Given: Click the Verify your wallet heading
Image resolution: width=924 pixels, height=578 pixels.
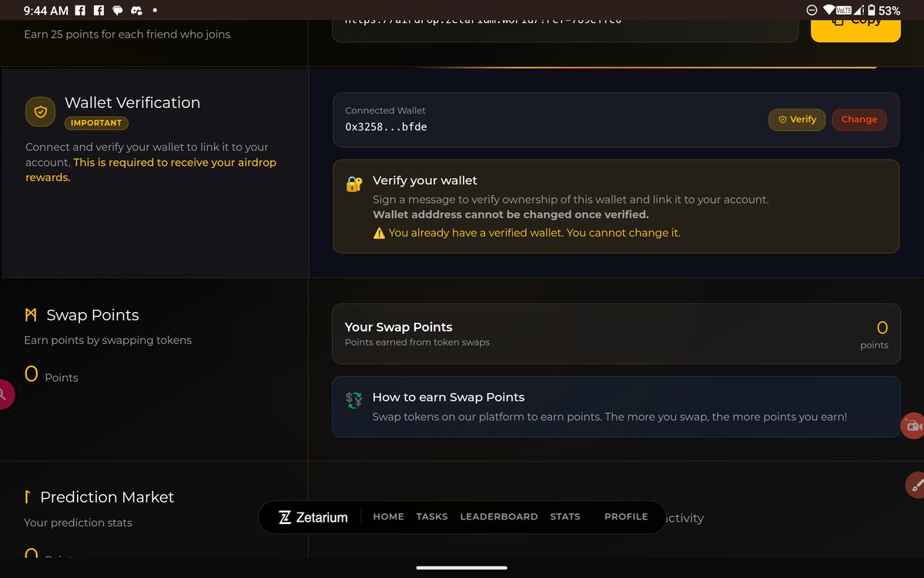Looking at the screenshot, I should point(425,180).
